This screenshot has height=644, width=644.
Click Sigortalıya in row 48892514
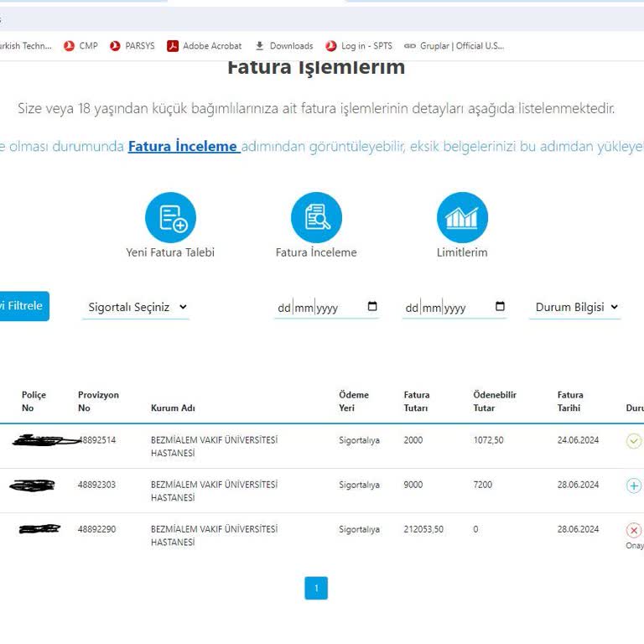pyautogui.click(x=359, y=441)
